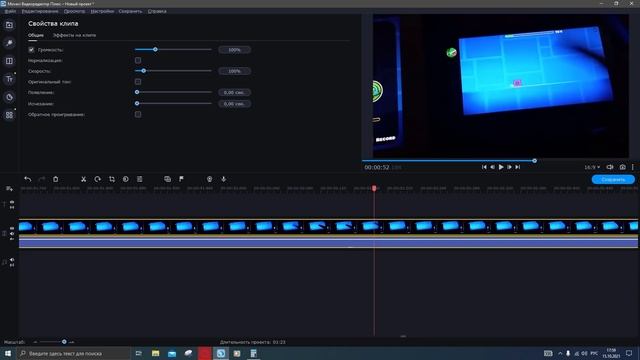Open File Explorer from the taskbar
The width and height of the screenshot is (640, 360).
click(x=156, y=353)
